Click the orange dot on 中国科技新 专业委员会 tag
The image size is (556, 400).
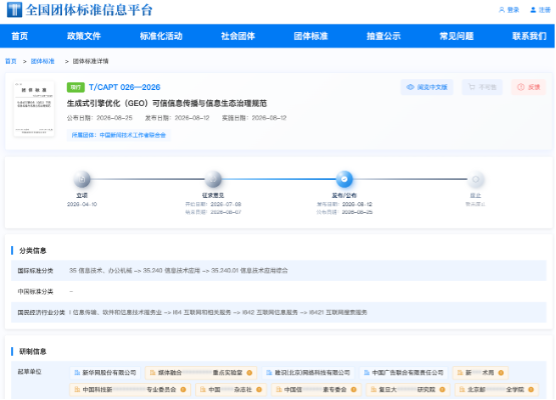tap(183, 389)
